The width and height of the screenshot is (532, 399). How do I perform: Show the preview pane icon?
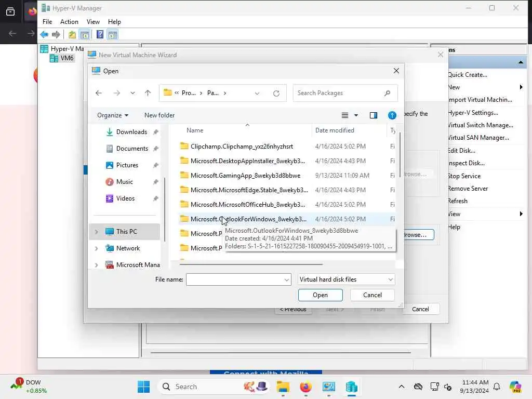point(373,115)
